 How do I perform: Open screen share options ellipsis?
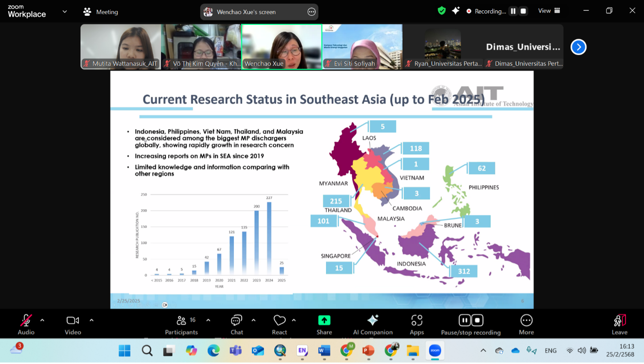tap(311, 12)
